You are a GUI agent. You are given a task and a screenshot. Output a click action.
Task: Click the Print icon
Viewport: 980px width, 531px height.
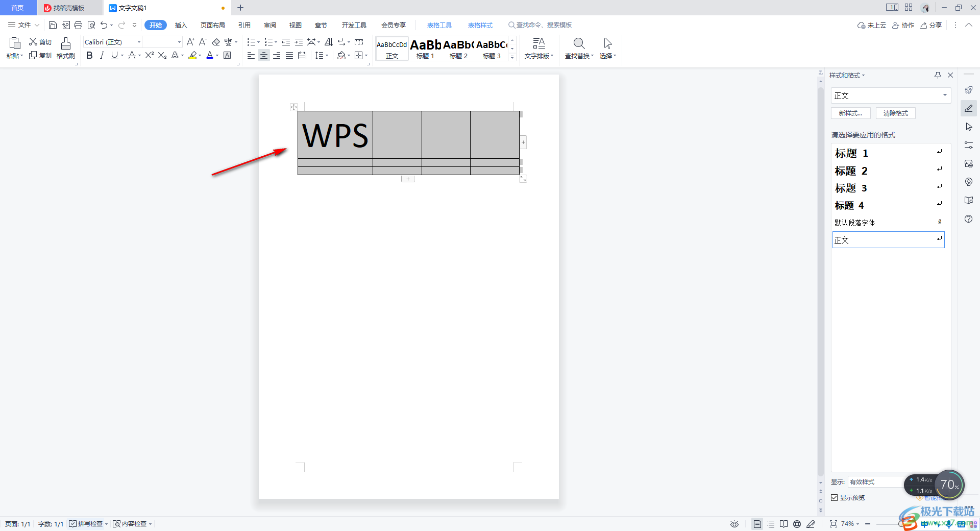[78, 25]
